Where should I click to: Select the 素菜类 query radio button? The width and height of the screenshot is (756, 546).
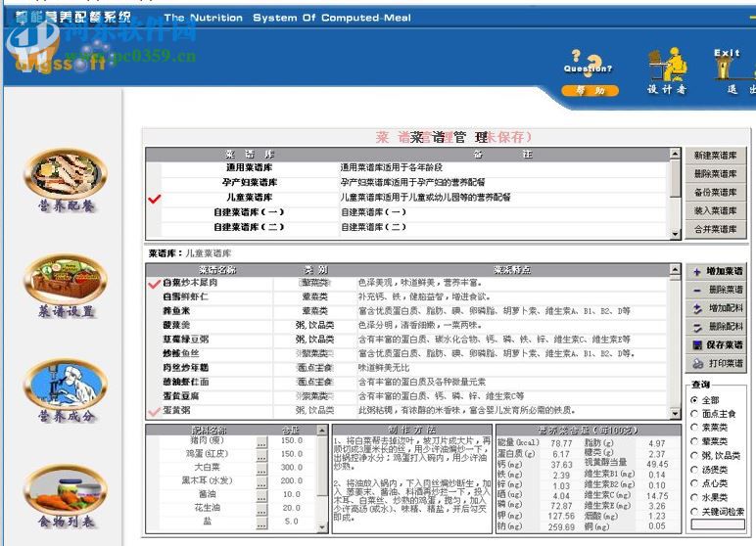point(694,427)
